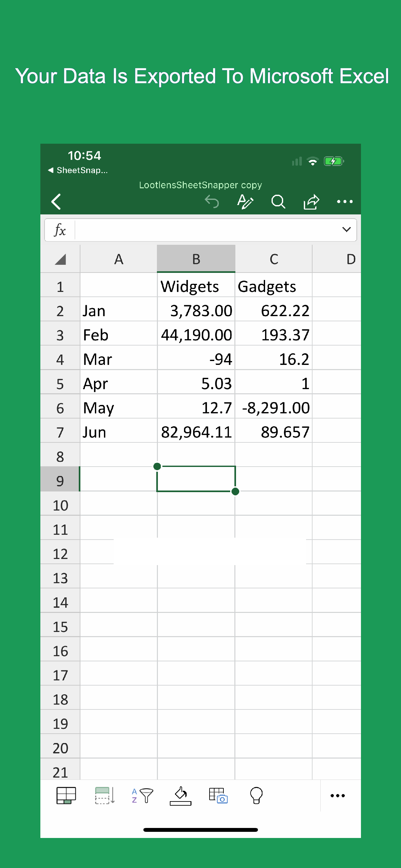Open the top-right more options ellipsis
401x868 pixels.
pos(345,201)
